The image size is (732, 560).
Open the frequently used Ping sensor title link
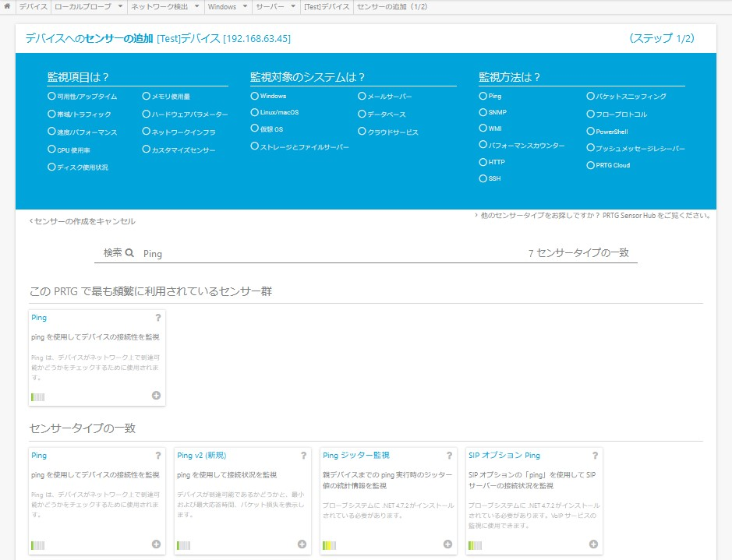(39, 318)
